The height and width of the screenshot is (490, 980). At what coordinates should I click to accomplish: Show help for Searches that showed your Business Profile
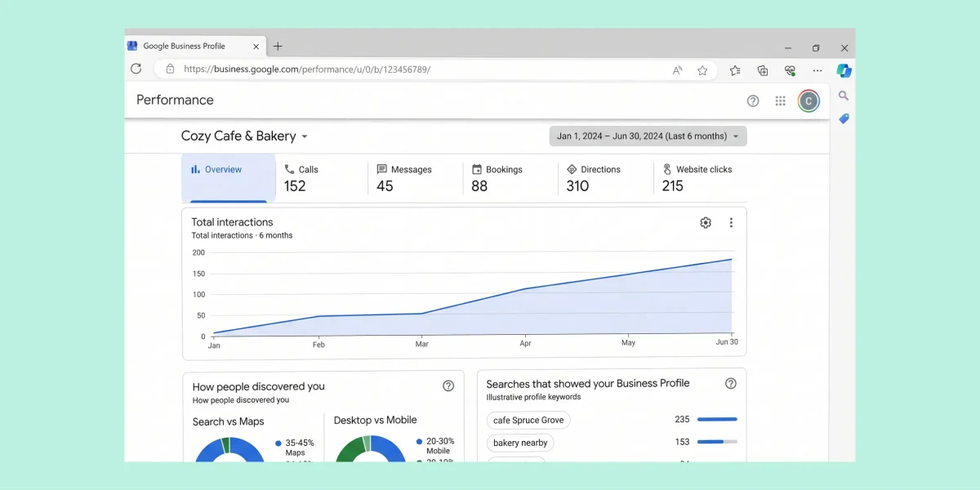click(x=731, y=383)
